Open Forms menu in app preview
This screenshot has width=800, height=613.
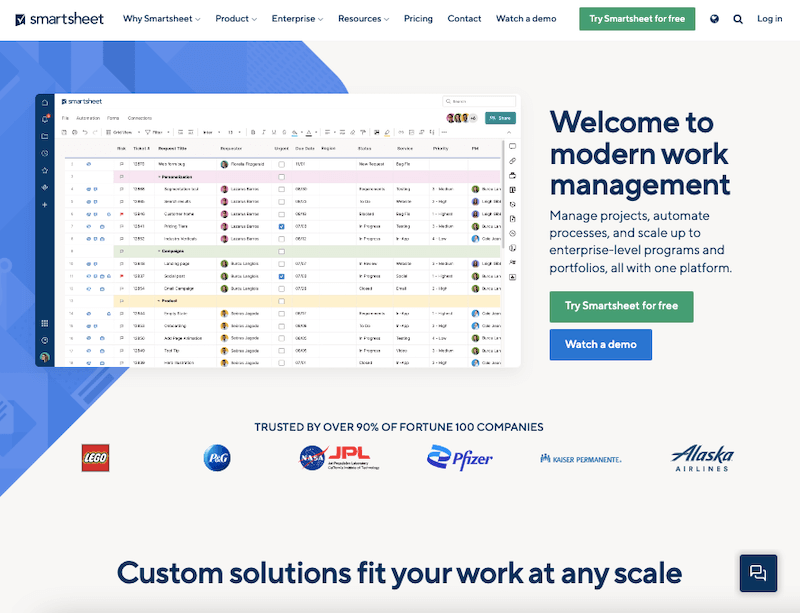[x=113, y=118]
